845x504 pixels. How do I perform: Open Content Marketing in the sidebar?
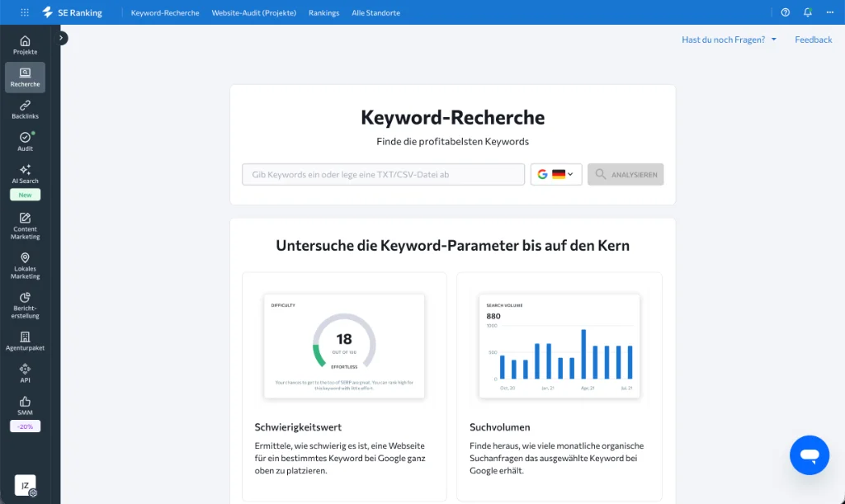26,226
